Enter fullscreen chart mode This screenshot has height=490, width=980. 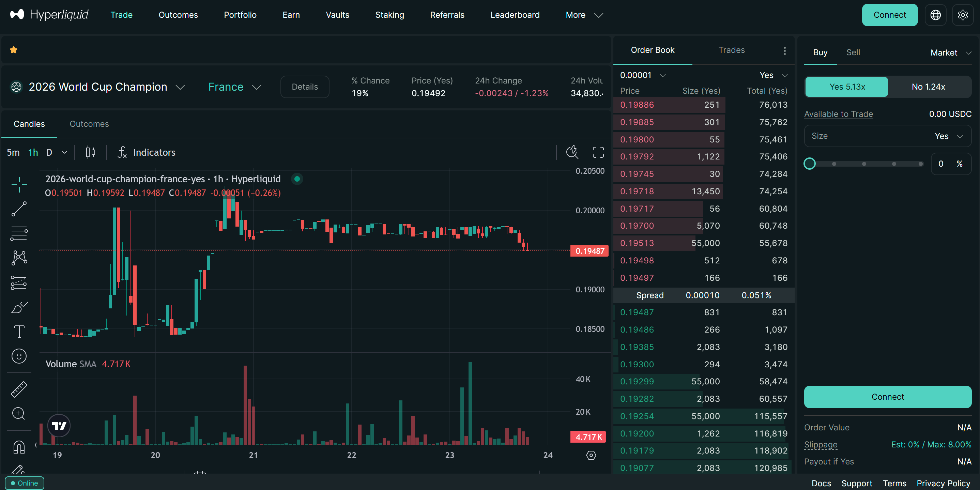(x=598, y=152)
